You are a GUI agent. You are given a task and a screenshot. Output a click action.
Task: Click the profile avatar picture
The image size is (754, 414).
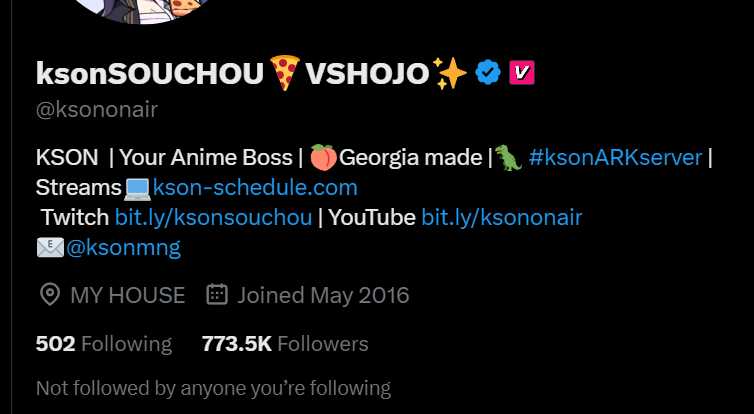[143, 11]
